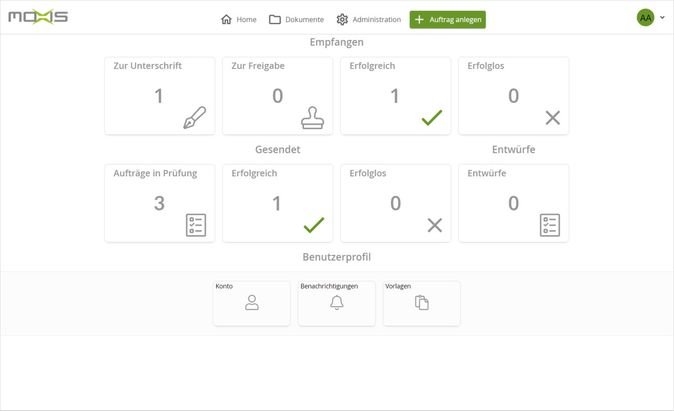Click the Auftrag anlegen button

(447, 19)
